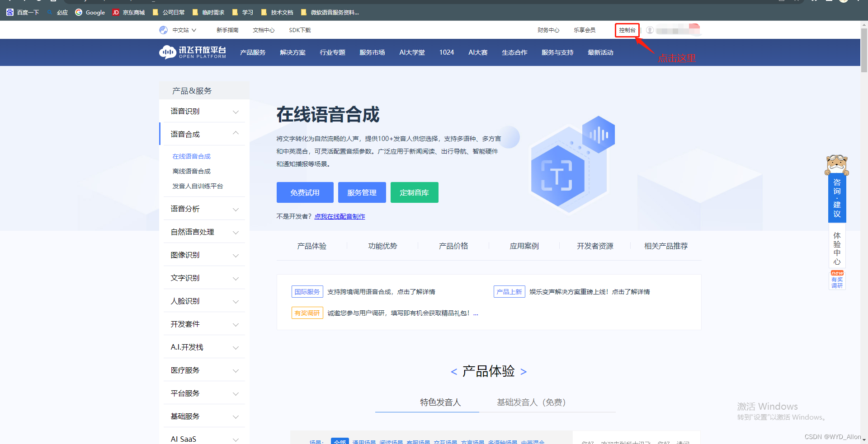Image resolution: width=868 pixels, height=444 pixels.
Task: Open the 行业专题 nav menu
Action: [332, 52]
